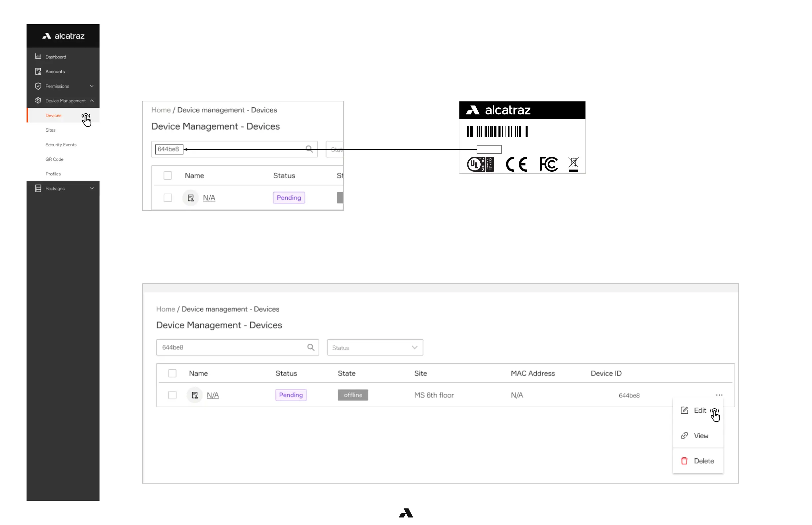Open the Status filter dropdown
Viewport: 812px width, 525px height.
(374, 347)
